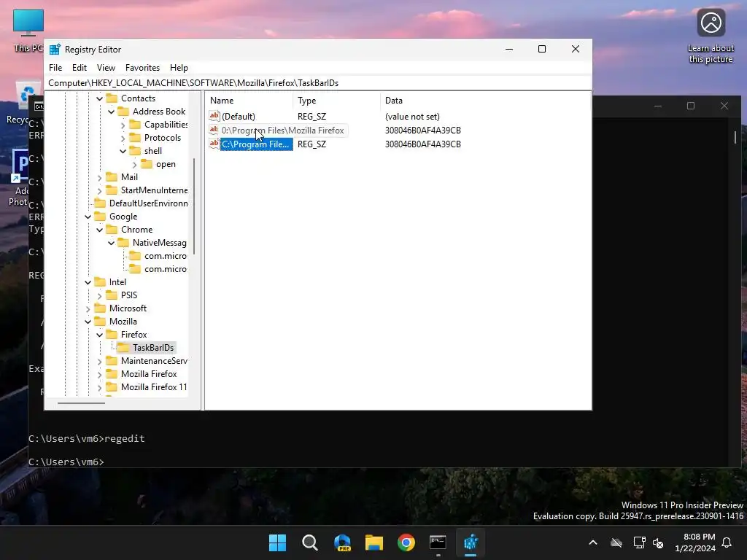Image resolution: width=747 pixels, height=560 pixels.
Task: Select the DefaultUserEnvironment folder icon
Action: (x=100, y=203)
